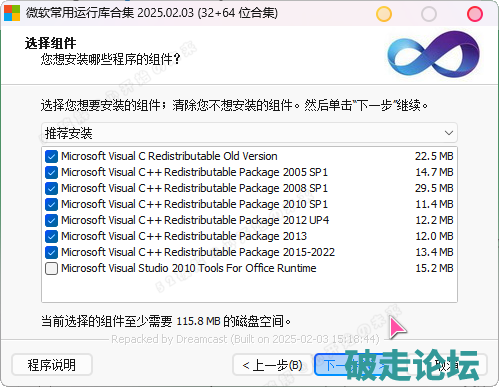The height and width of the screenshot is (387, 499).
Task: Enable Visual Studio 2010 Tools For Office Runtime checkbox
Action: (51, 268)
